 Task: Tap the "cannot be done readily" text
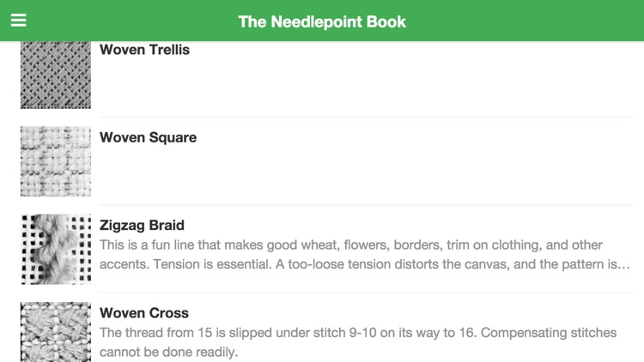click(x=168, y=352)
